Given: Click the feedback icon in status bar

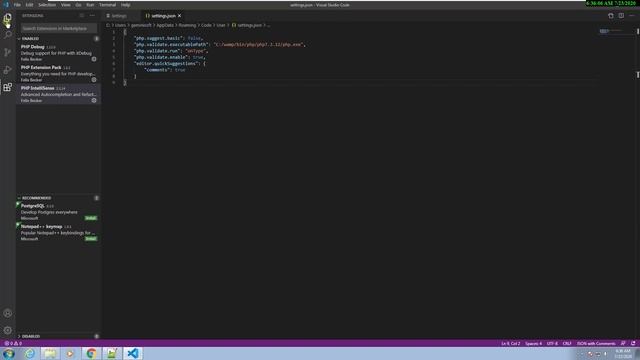Looking at the screenshot, I should click(x=623, y=343).
